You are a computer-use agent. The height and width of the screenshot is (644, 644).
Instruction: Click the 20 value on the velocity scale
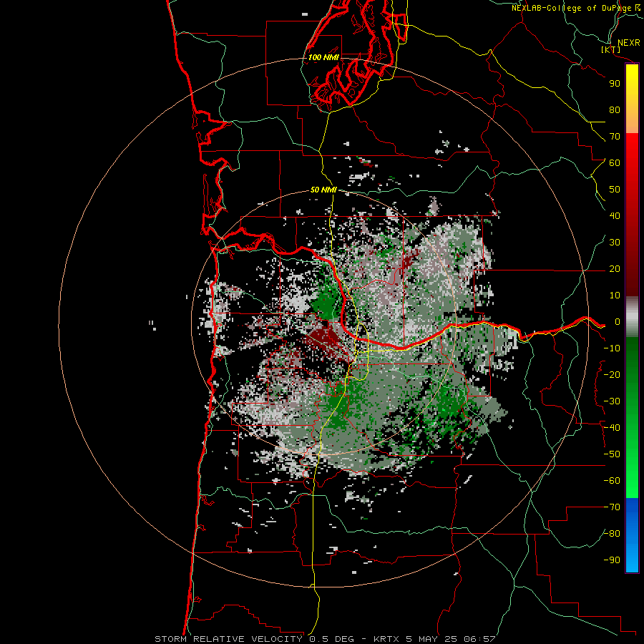[x=615, y=269]
